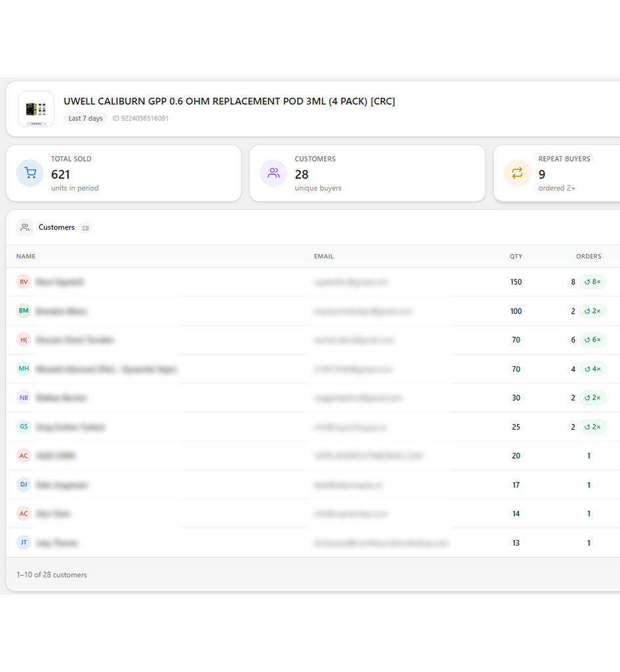The image size is (620, 672).
Task: Click the product ID 9224036516091
Action: (x=140, y=118)
